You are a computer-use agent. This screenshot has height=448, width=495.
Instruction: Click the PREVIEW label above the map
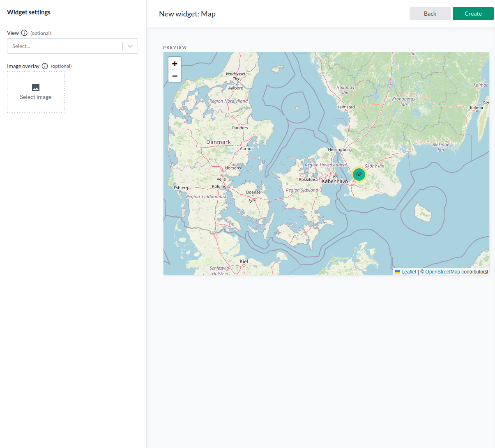(175, 47)
